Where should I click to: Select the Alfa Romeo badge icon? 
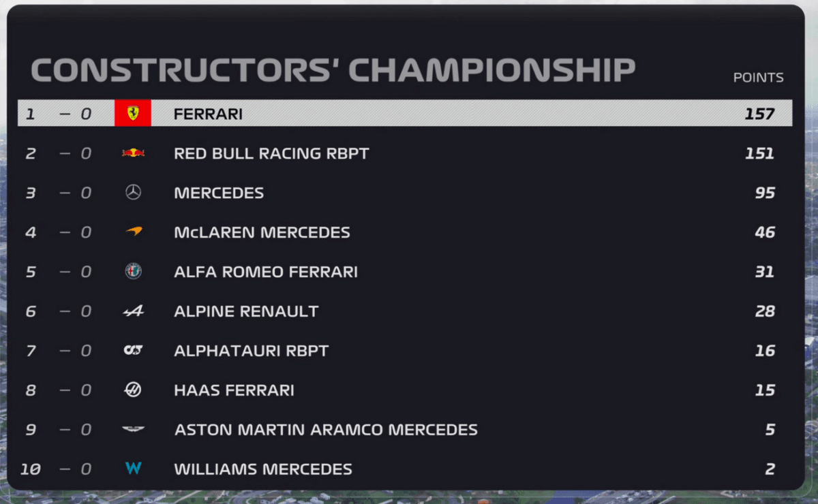point(133,272)
